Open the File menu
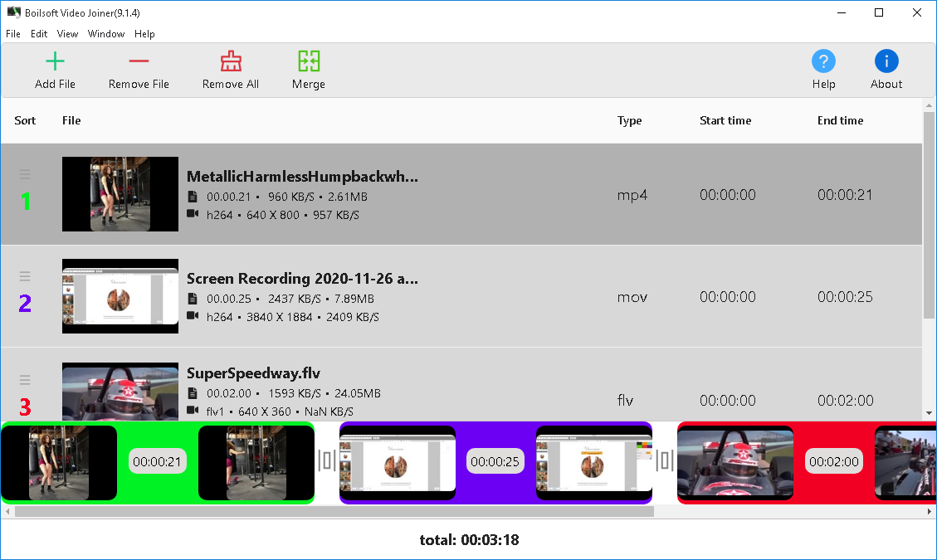This screenshot has height=560, width=937. (13, 33)
